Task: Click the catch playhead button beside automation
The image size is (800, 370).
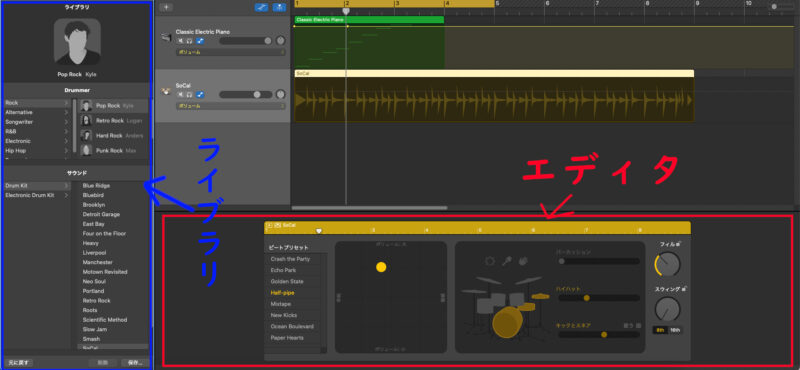Action: coord(279,7)
